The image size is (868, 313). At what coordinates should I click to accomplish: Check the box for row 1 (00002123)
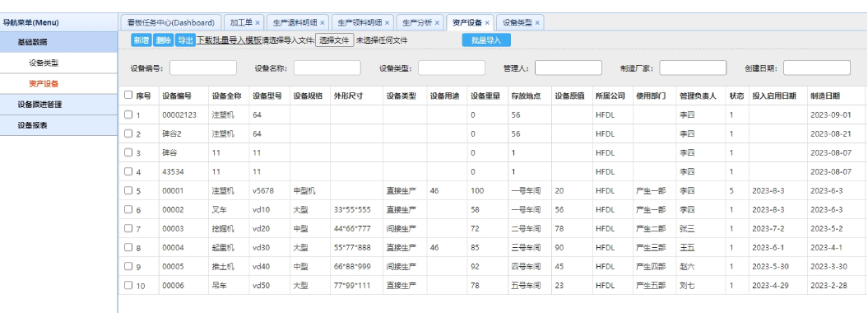[128, 114]
